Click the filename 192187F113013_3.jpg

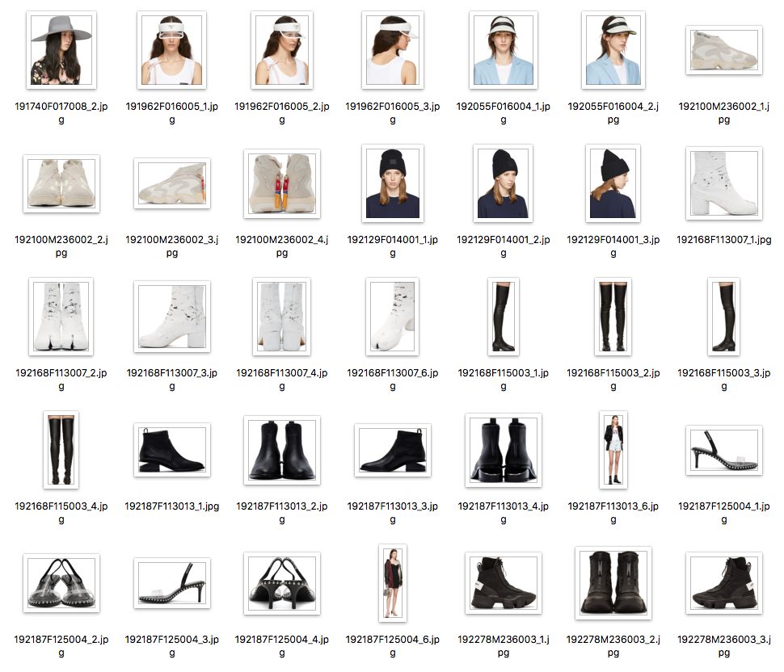point(393,513)
